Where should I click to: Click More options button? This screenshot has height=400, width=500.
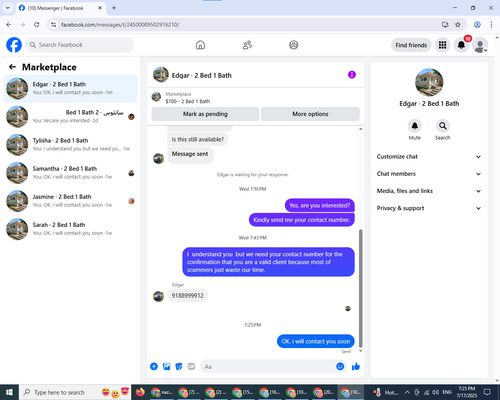pos(310,114)
